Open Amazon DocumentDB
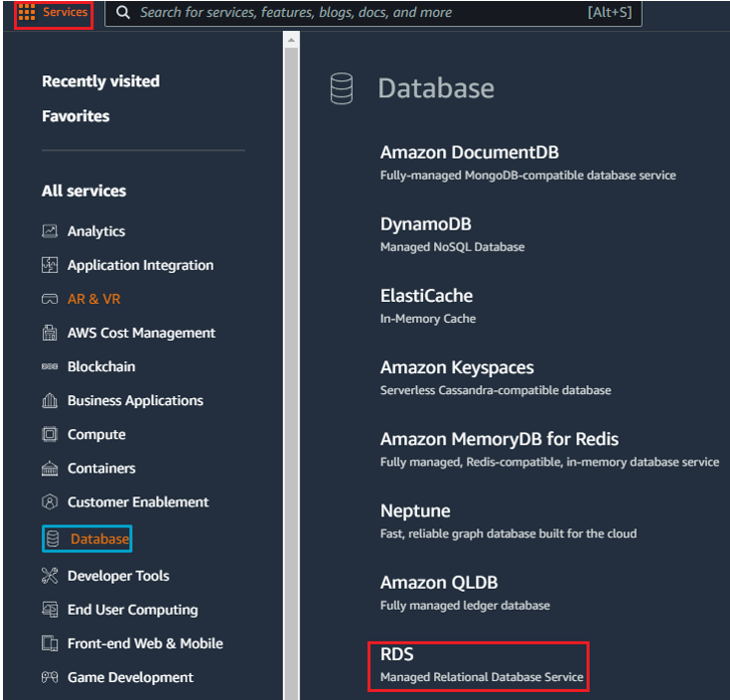The image size is (730, 700). [469, 153]
